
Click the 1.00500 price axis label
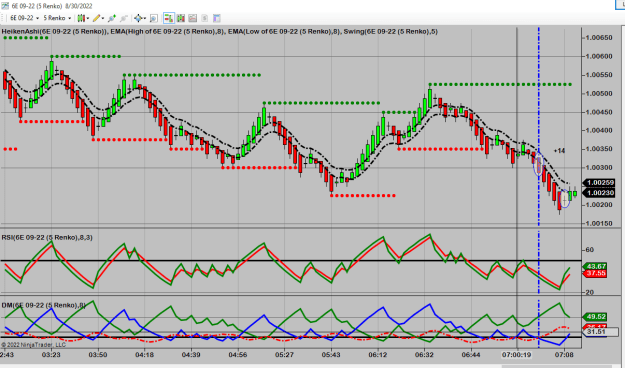point(599,93)
